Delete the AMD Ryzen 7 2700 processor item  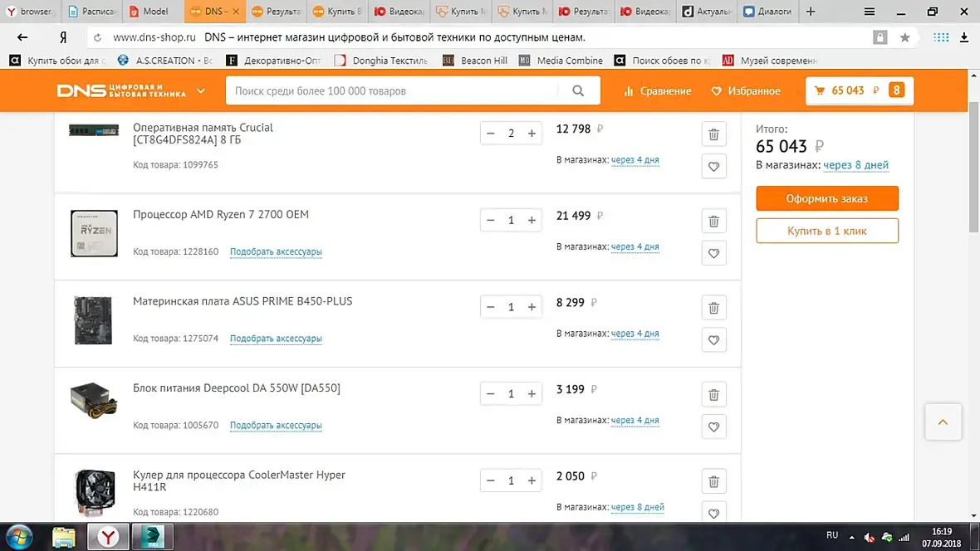click(x=713, y=222)
